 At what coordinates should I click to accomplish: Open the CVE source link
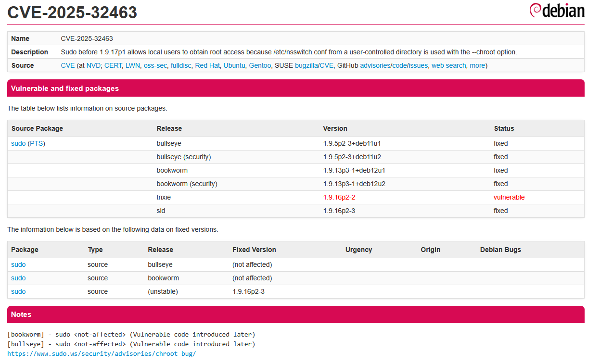[67, 65]
